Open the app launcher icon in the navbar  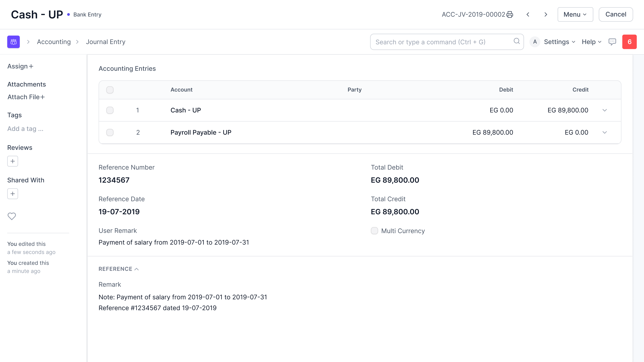(13, 42)
